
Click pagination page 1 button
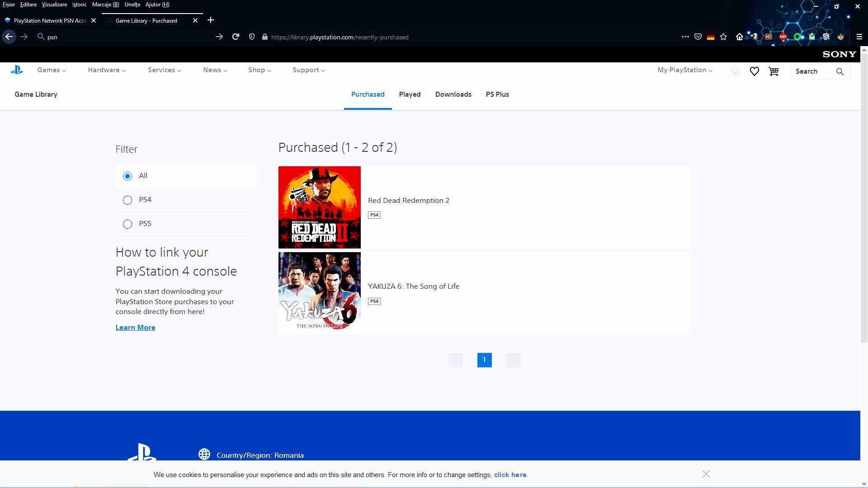click(x=484, y=360)
